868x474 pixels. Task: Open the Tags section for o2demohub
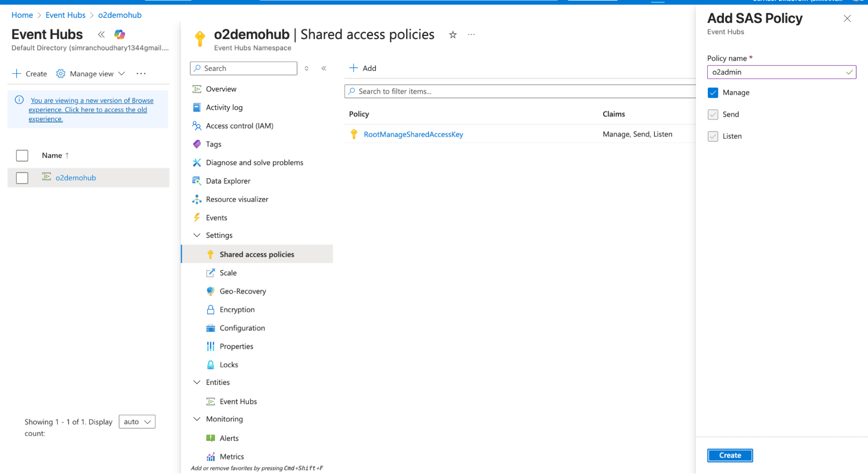(213, 144)
